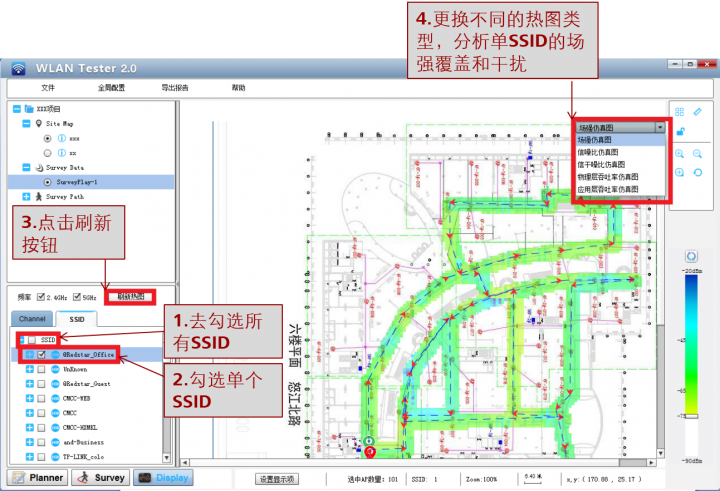
Task: Select the SurveyPlay-1 radio button
Action: [47, 182]
